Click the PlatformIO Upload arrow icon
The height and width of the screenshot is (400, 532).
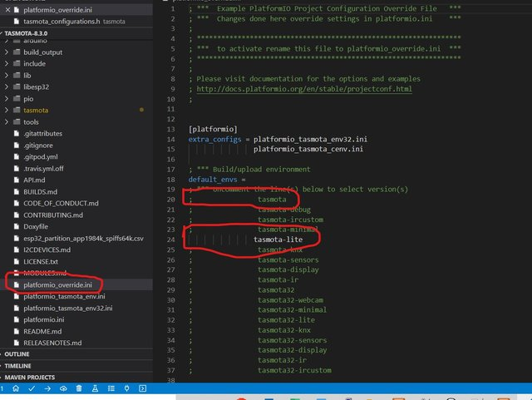coord(47,388)
